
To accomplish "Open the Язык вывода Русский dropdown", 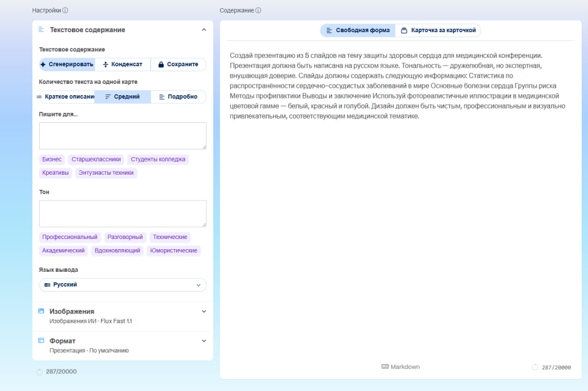I will click(x=122, y=285).
